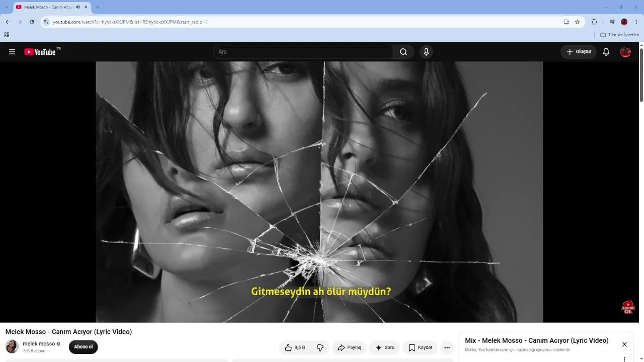Viewport: 644px width, 362px height.
Task: Mute the tab's audio speaker icon
Action: [78, 7]
